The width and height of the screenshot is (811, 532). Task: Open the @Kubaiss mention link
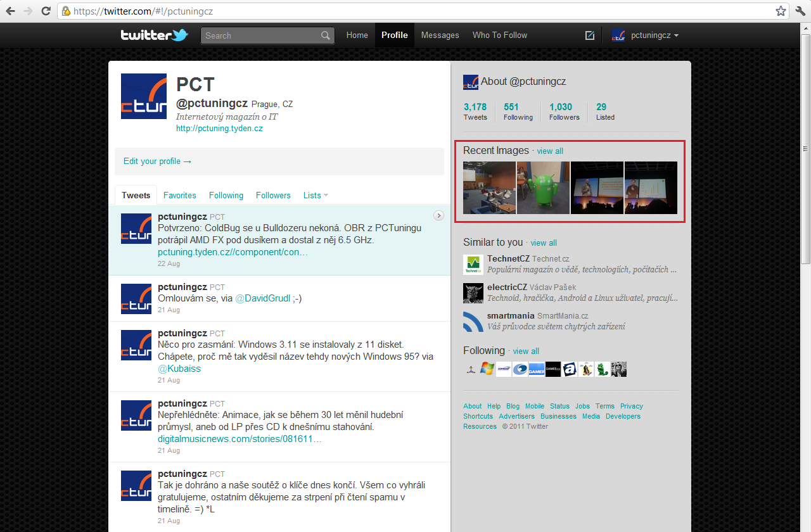tap(179, 368)
